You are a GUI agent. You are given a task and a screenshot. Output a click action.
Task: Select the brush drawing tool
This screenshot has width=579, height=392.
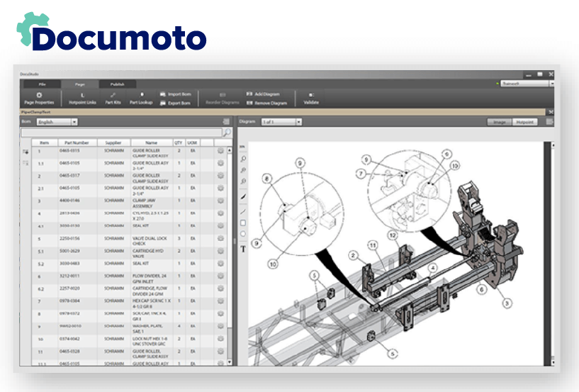pos(243,196)
